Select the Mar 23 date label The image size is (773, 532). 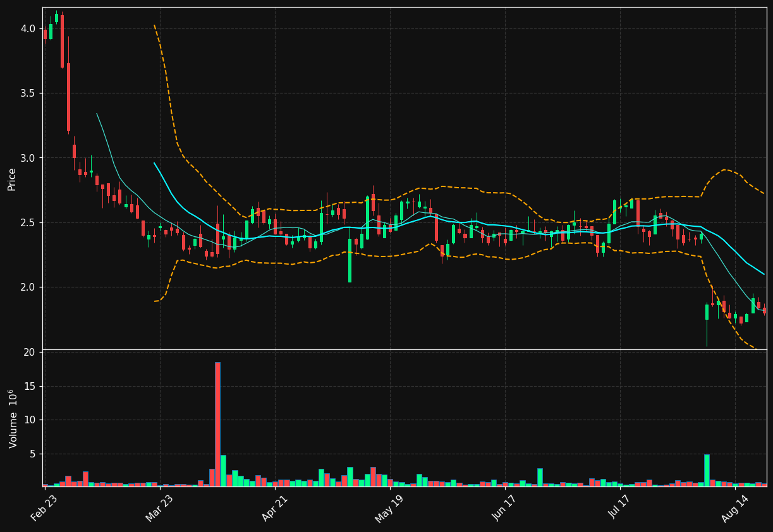pyautogui.click(x=159, y=507)
